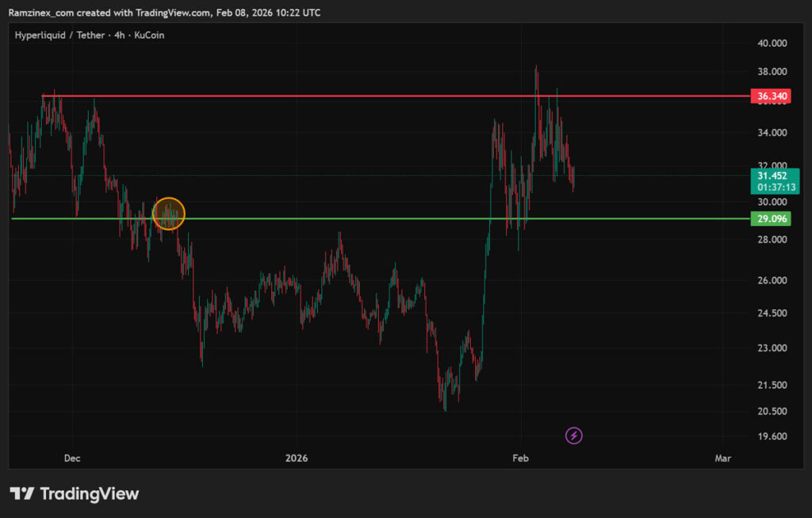Click the green 29.096 price label
This screenshot has width=812, height=518.
(772, 218)
